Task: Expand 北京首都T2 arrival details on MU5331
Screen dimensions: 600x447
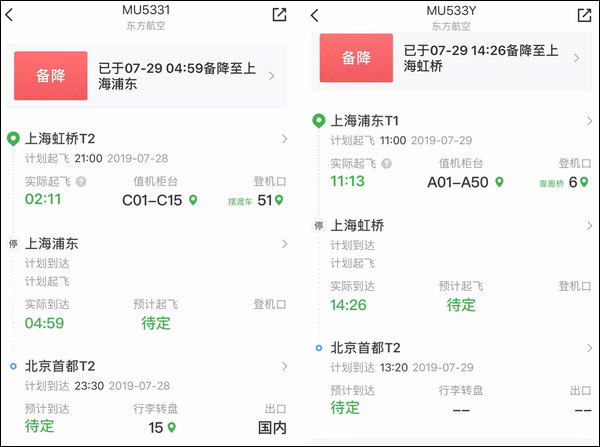Action: click(x=282, y=367)
